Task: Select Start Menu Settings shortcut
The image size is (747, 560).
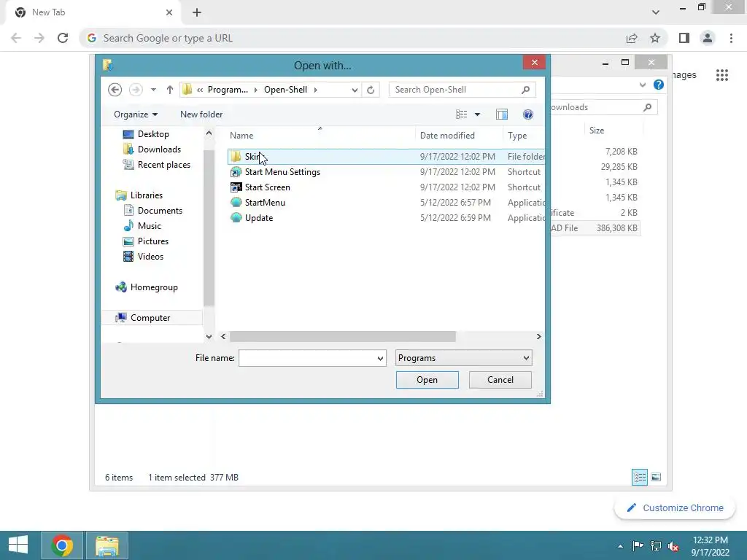Action: coord(282,172)
